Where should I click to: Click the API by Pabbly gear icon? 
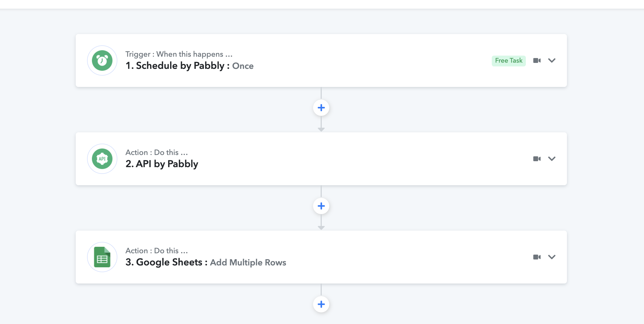(x=102, y=159)
